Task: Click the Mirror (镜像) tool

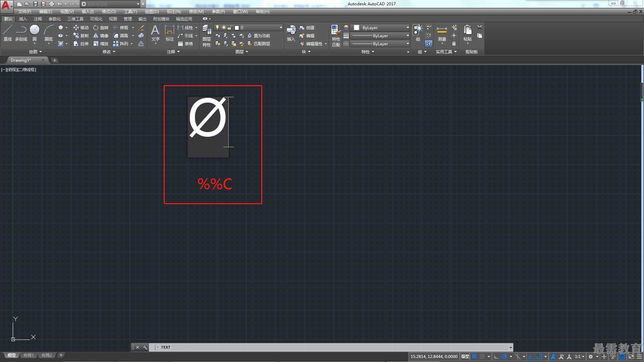Action: 101,36
